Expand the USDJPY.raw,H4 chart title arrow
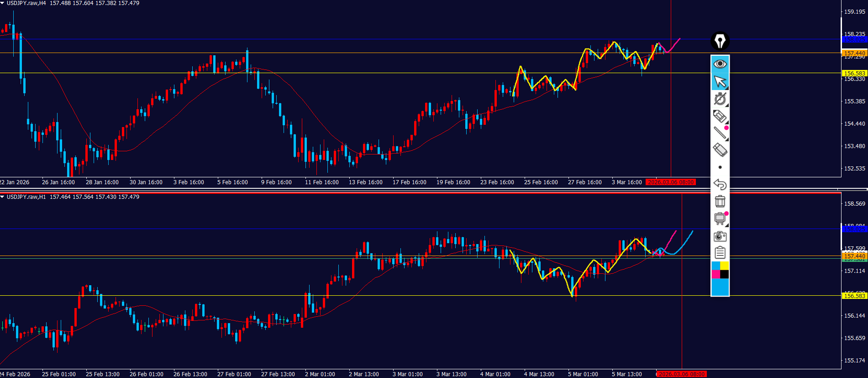868x378 pixels. tap(2, 3)
